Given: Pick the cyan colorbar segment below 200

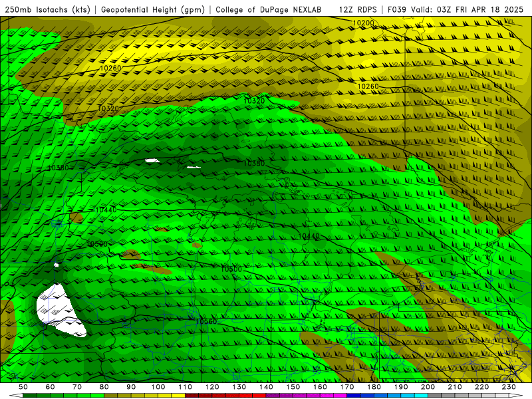Looking at the screenshot, I should click(421, 396).
